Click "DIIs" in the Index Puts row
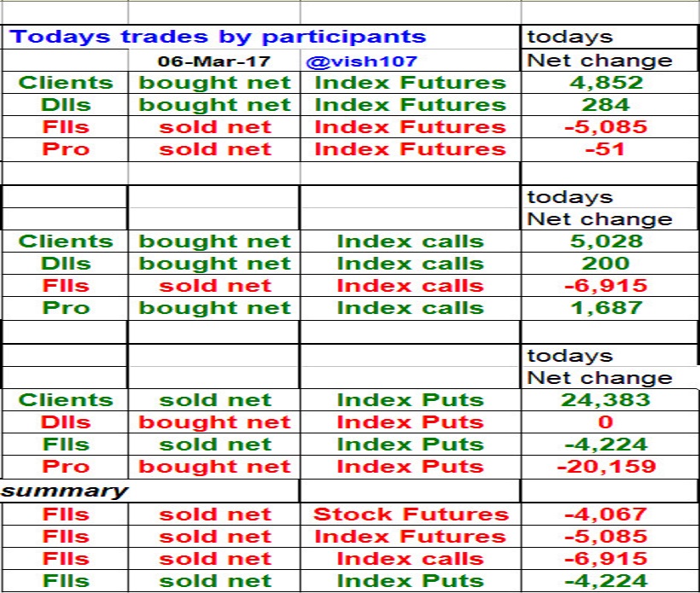 pos(66,422)
